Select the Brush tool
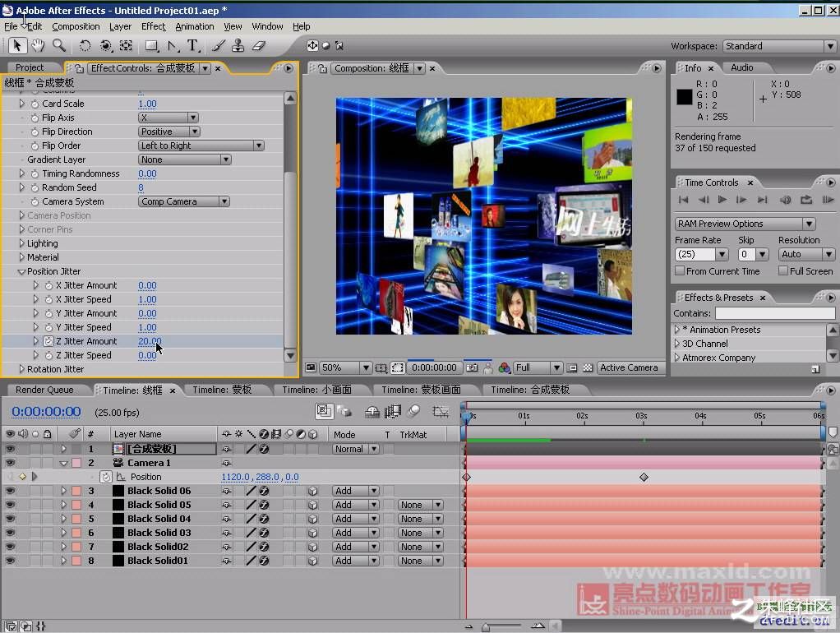 (x=218, y=46)
